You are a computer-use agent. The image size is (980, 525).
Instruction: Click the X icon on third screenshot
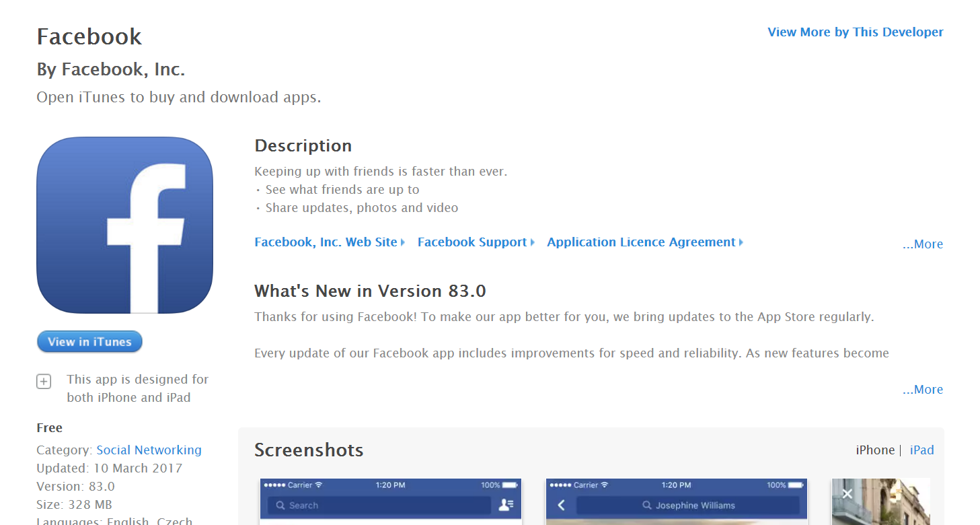(847, 494)
